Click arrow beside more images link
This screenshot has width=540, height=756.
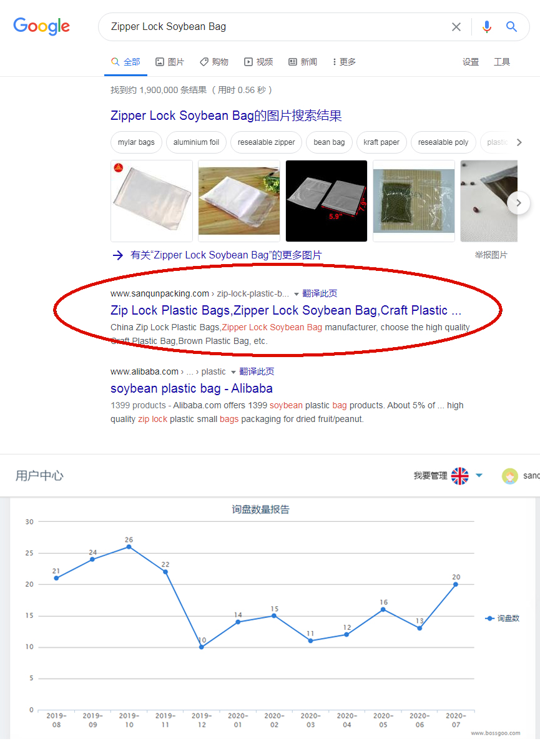click(118, 255)
